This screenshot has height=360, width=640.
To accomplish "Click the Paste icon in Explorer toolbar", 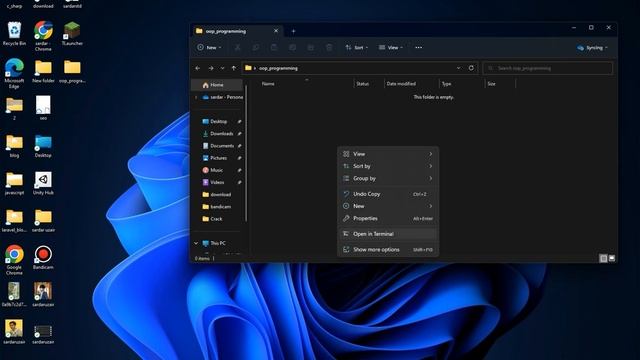I will tap(274, 48).
